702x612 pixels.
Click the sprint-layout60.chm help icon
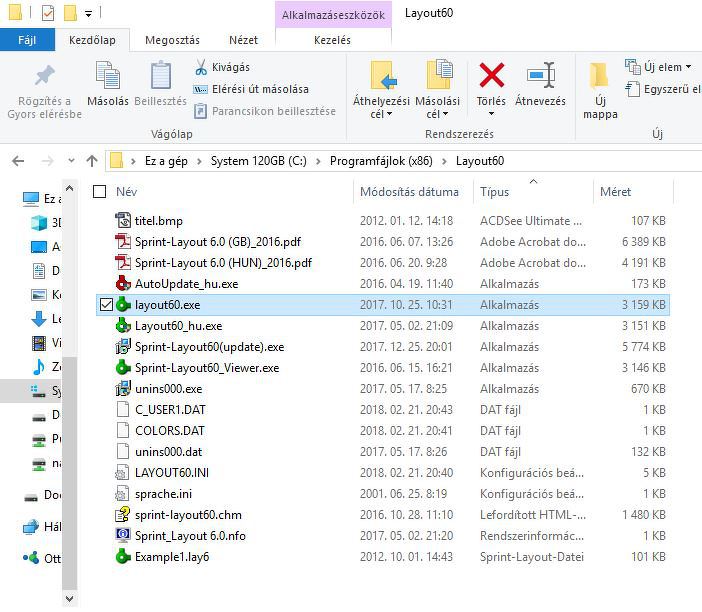click(123, 515)
